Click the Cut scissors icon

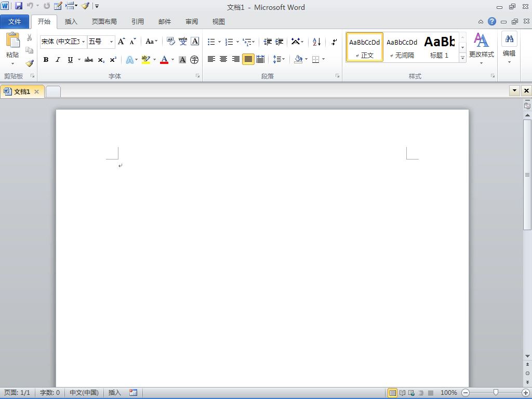30,37
